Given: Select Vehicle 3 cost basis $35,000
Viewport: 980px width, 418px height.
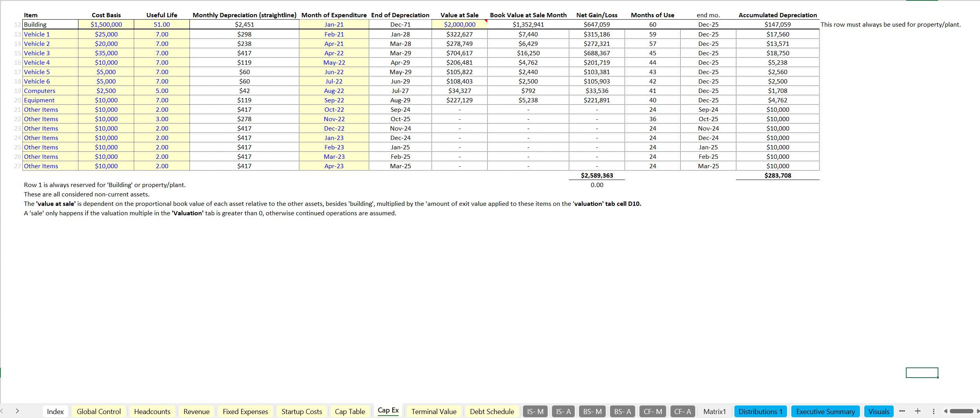Looking at the screenshot, I should (106, 53).
